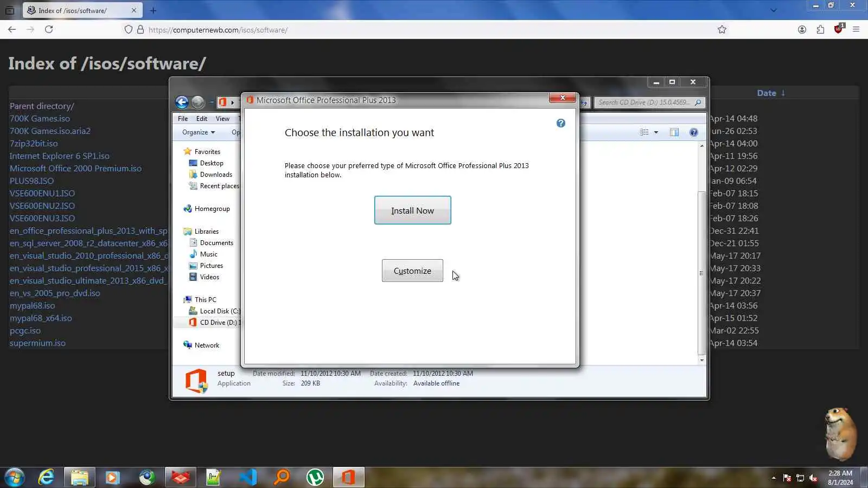Open the orange magnifier app on the taskbar
This screenshot has height=488, width=868.
pos(282,478)
